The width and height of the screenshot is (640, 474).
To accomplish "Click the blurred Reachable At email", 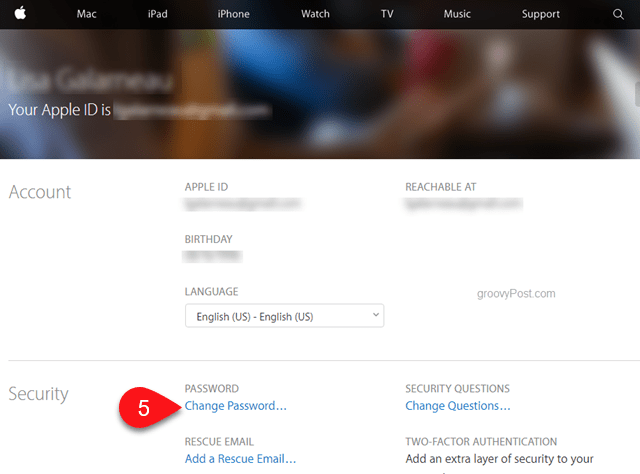I will pyautogui.click(x=464, y=204).
